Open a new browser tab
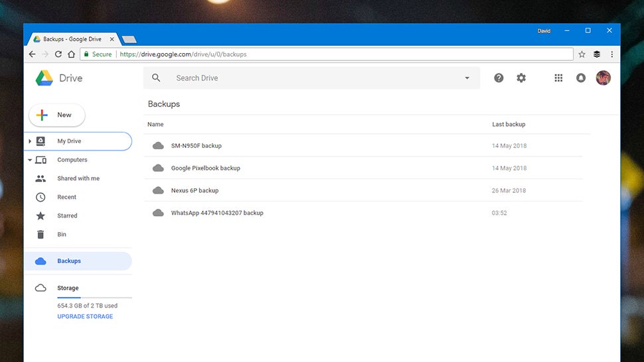This screenshot has width=644, height=362. point(129,39)
